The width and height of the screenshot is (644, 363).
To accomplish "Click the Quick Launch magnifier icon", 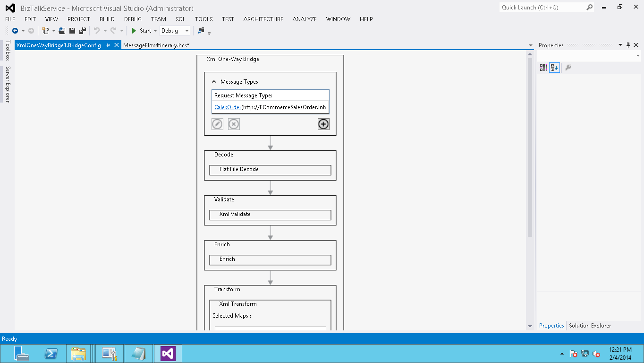I will point(589,8).
